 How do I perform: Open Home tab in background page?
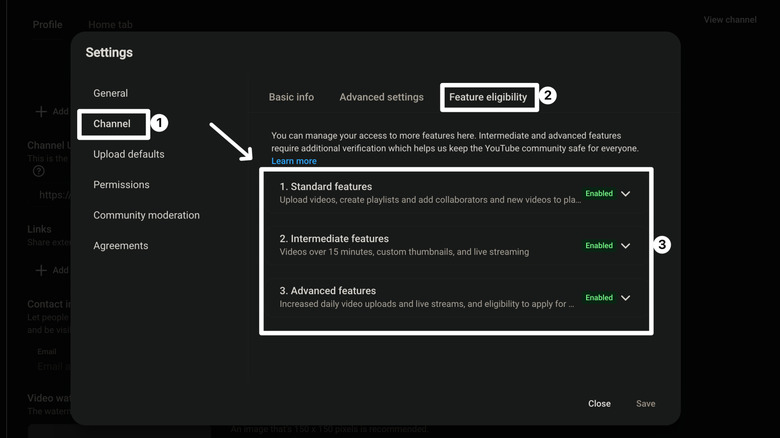(x=110, y=24)
